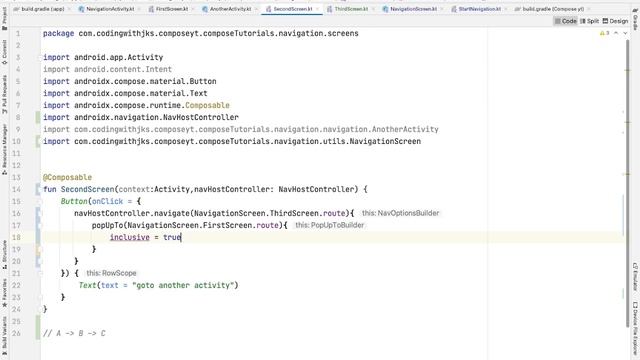Screen dimensions: 640x360
Task: Open the Project tool window
Action: [x=4, y=19]
